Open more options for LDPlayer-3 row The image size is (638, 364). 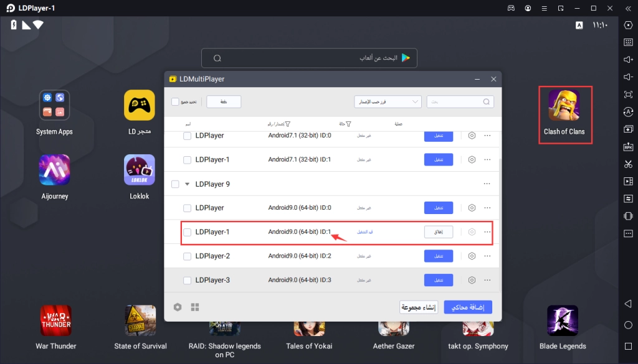point(487,280)
